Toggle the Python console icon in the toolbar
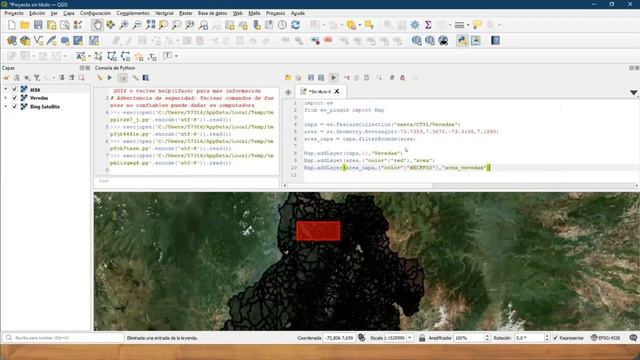This screenshot has height=360, width=640. [462, 40]
